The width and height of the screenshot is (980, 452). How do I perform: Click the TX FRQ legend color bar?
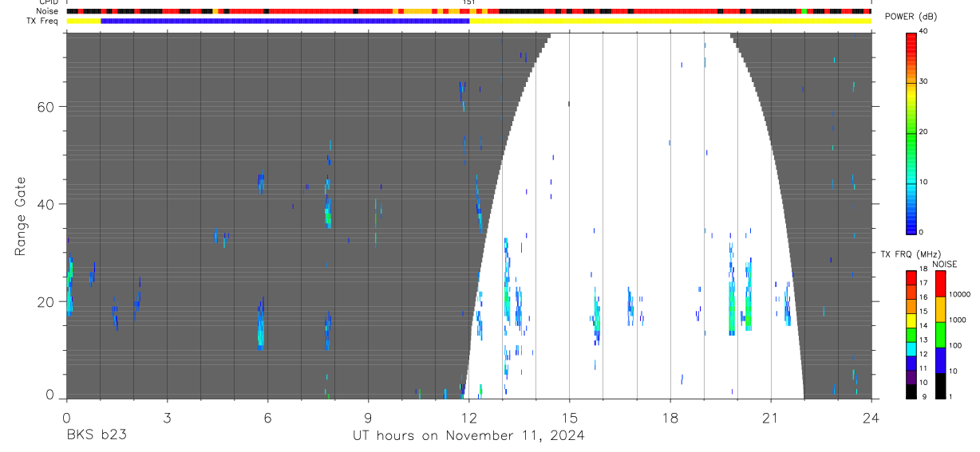(911, 335)
